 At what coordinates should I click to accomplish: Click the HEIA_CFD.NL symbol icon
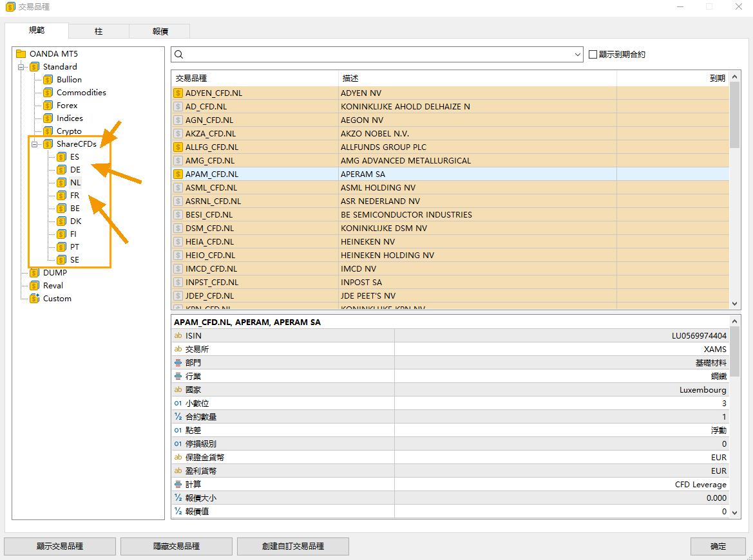(178, 242)
